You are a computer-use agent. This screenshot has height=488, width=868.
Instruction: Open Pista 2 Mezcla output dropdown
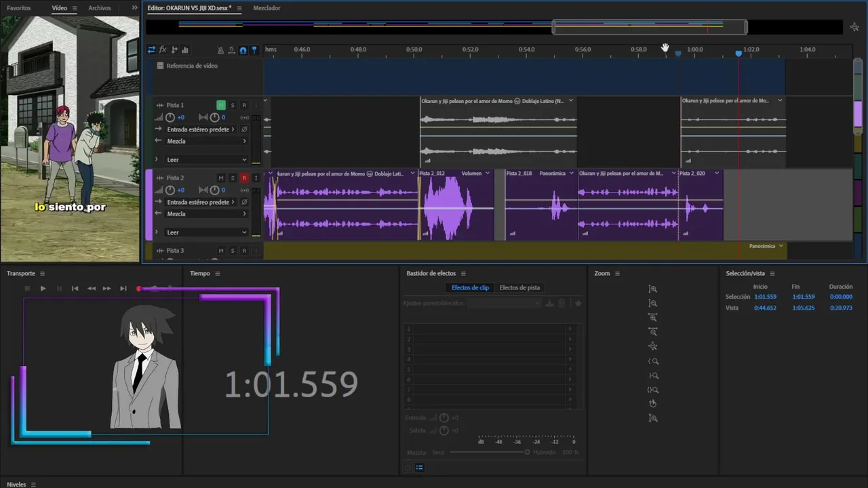(x=207, y=213)
